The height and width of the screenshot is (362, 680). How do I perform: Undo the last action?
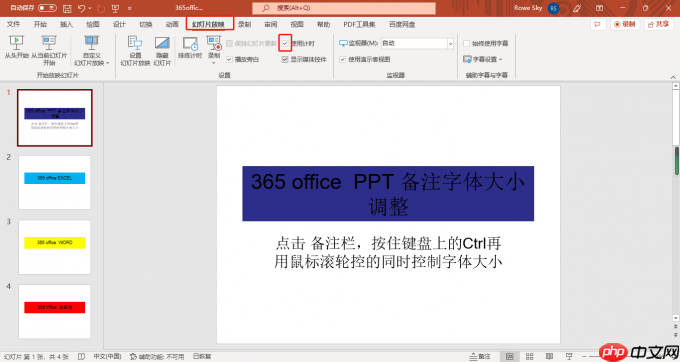pyautogui.click(x=81, y=8)
